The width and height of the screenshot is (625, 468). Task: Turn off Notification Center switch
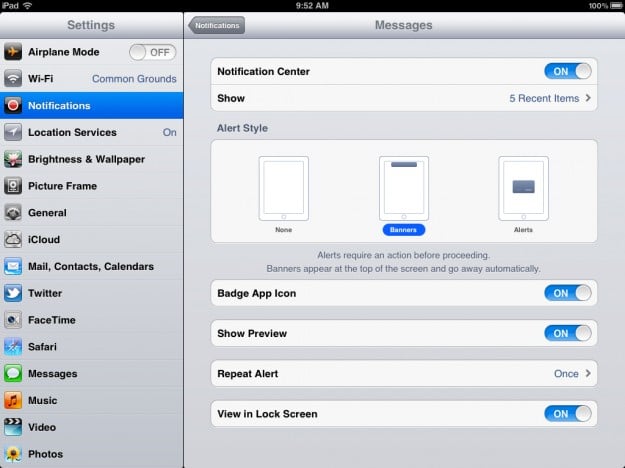tap(568, 71)
